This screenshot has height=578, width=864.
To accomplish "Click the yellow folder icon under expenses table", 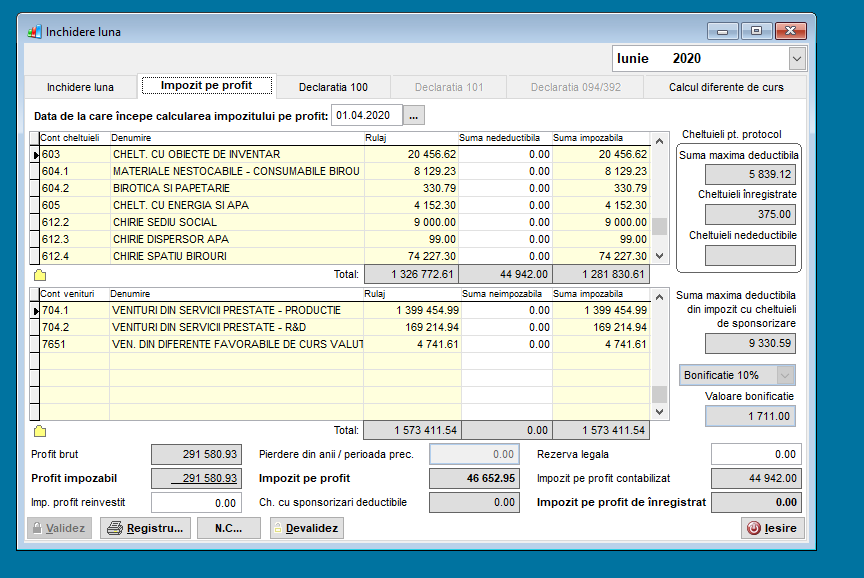I will (x=40, y=275).
